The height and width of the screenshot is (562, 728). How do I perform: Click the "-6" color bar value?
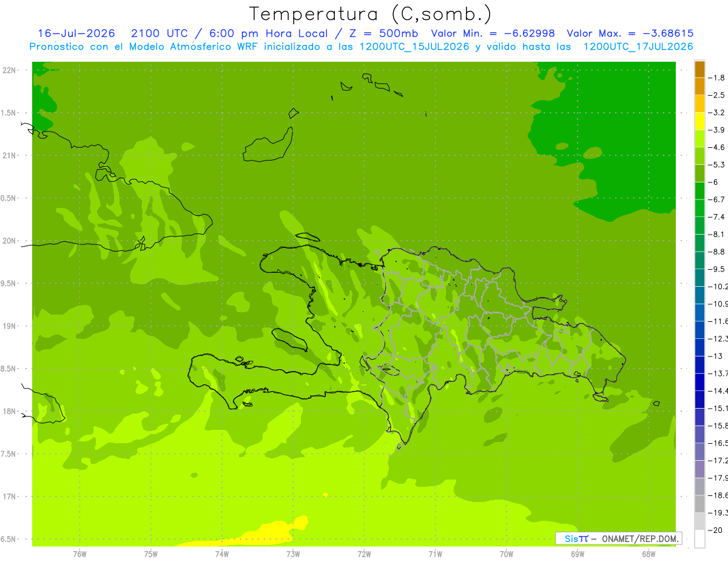point(714,182)
